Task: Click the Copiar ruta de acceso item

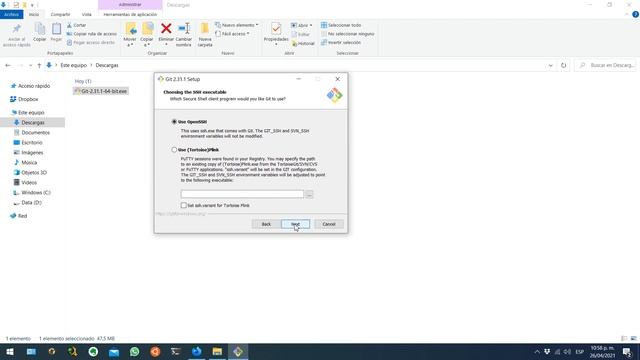Action: click(x=92, y=34)
